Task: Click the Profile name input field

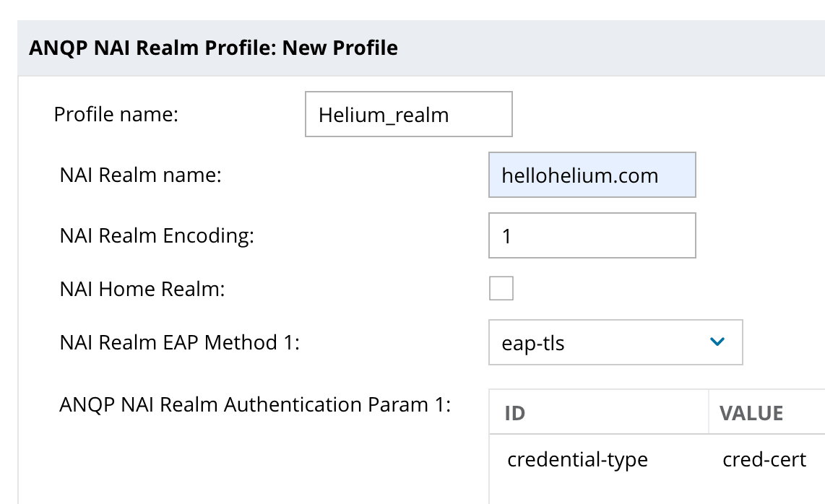Action: (408, 114)
